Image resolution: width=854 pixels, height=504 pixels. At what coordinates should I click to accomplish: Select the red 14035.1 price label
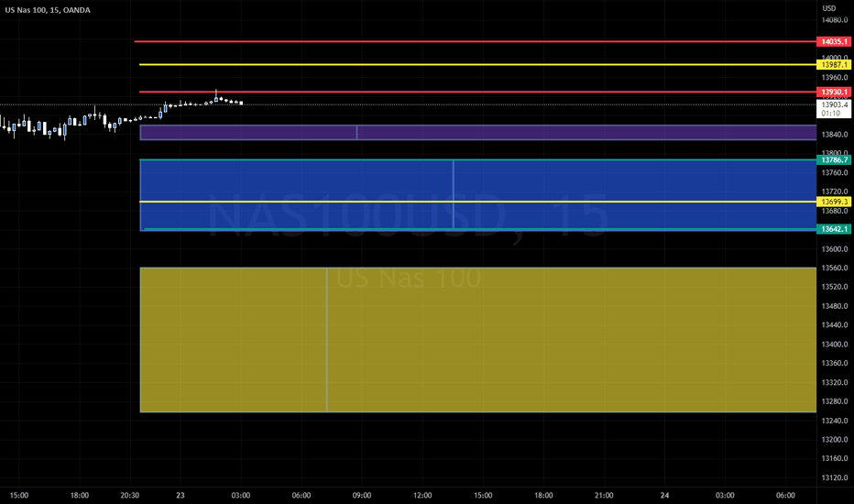(833, 41)
